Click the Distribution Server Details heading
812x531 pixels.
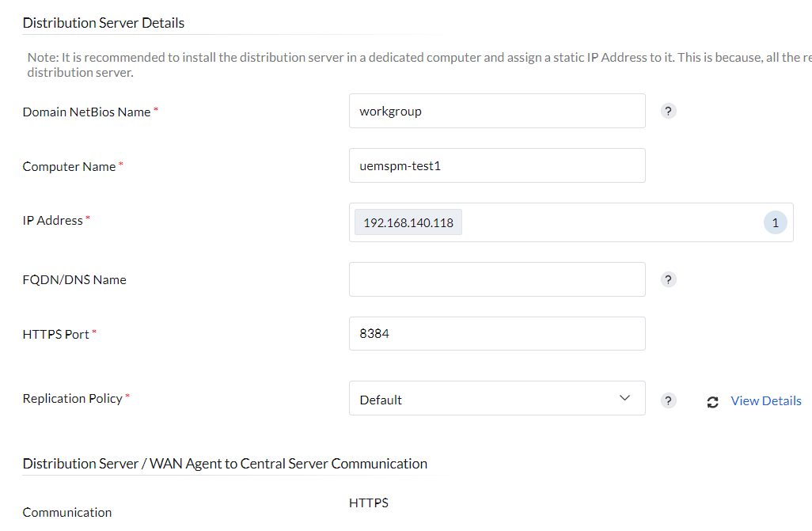point(104,23)
